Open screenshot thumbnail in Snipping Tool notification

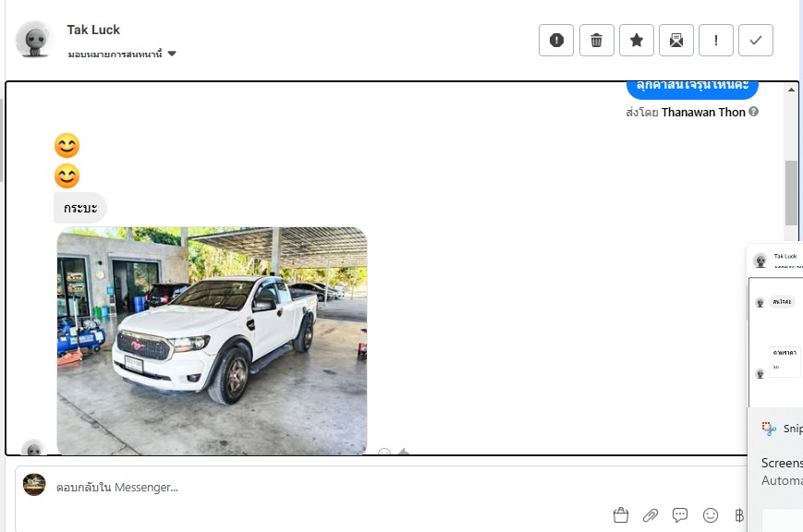775,328
